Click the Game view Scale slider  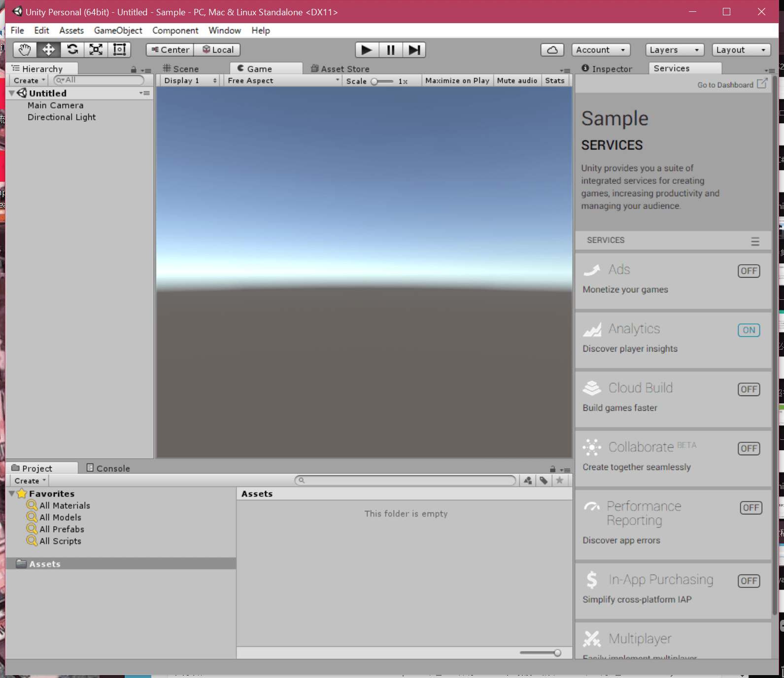coord(382,81)
